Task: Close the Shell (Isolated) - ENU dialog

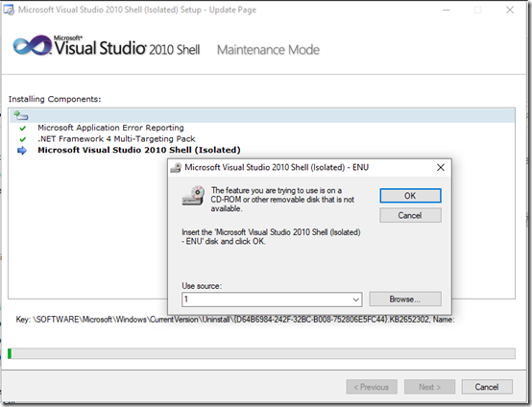Action: click(441, 167)
